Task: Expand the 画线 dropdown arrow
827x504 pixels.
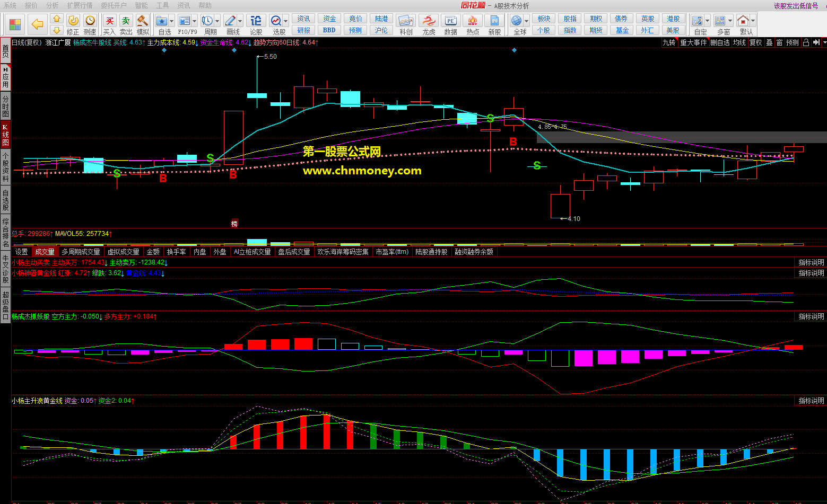Action: coord(240,21)
